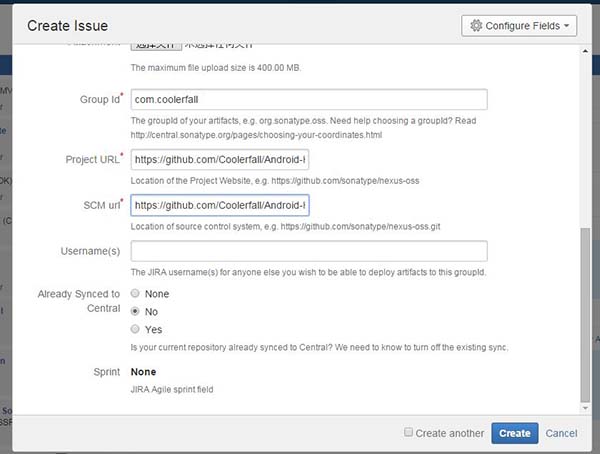Click the Group Id text field
The image size is (600, 454).
[x=308, y=99]
